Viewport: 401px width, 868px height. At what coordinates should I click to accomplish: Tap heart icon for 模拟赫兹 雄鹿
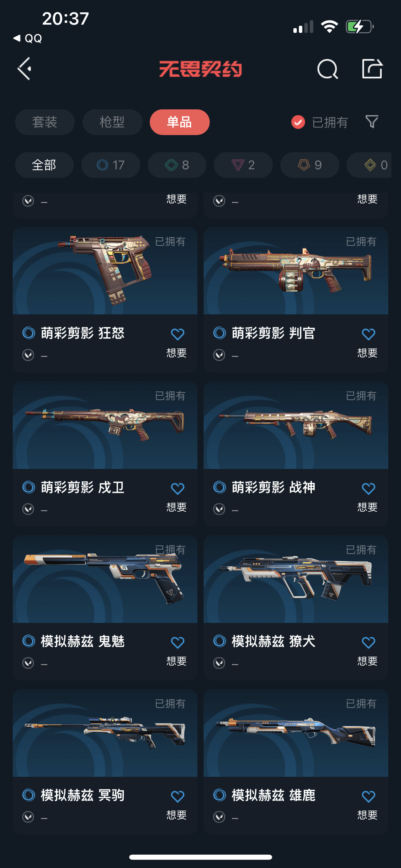[x=368, y=796]
